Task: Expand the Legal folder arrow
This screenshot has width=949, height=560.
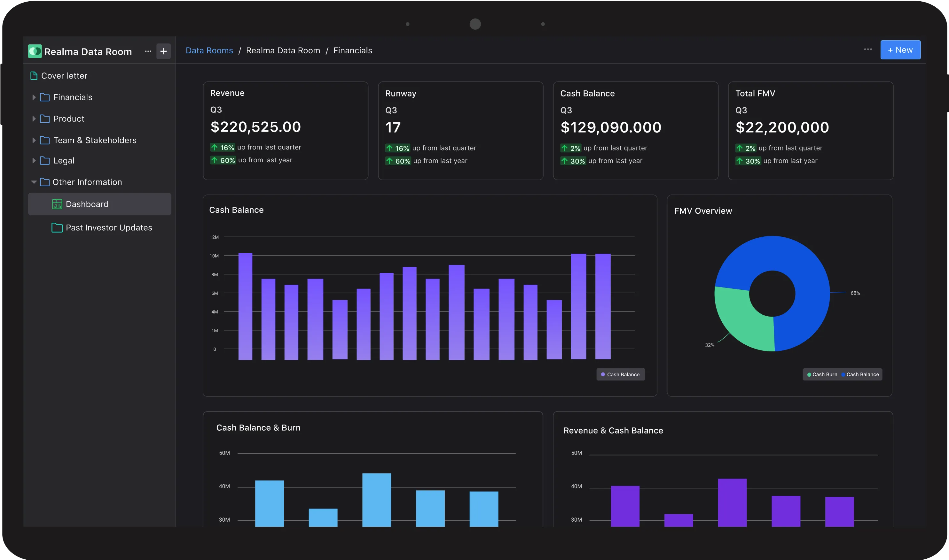Action: 34,161
